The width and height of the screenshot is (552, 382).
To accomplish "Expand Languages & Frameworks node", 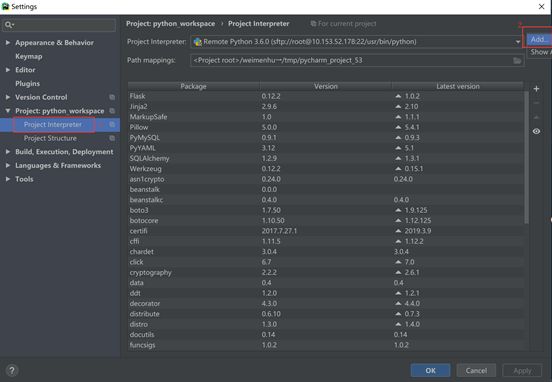I will (x=8, y=165).
